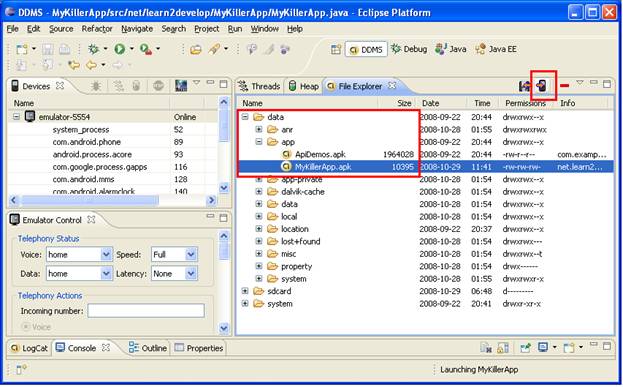This screenshot has width=623, height=387.
Task: Click the Devices panel scroll down arrow
Action: [x=224, y=187]
